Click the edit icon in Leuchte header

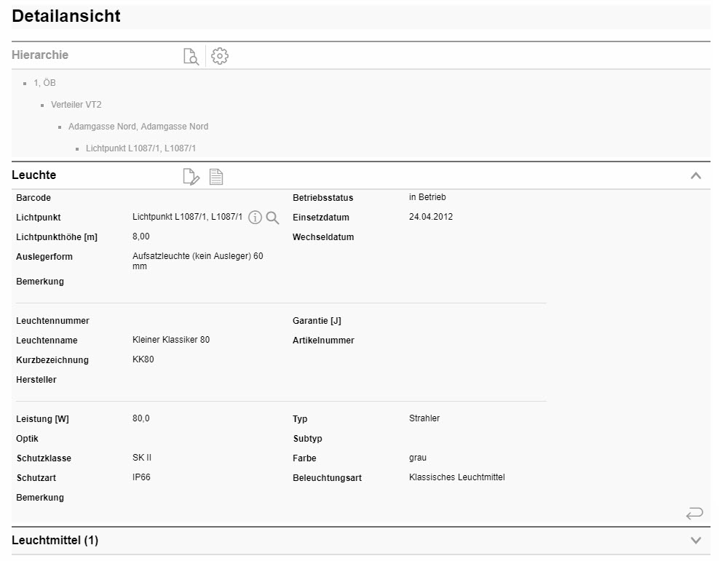(191, 176)
